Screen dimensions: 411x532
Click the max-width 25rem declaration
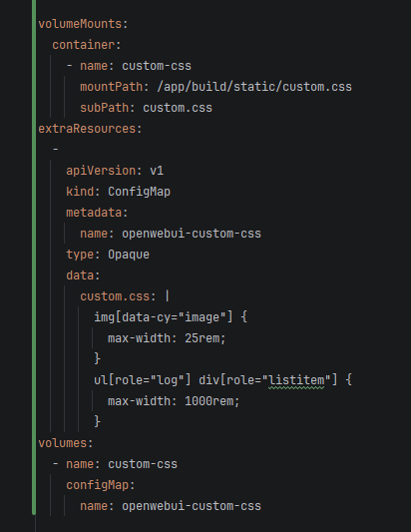click(167, 338)
